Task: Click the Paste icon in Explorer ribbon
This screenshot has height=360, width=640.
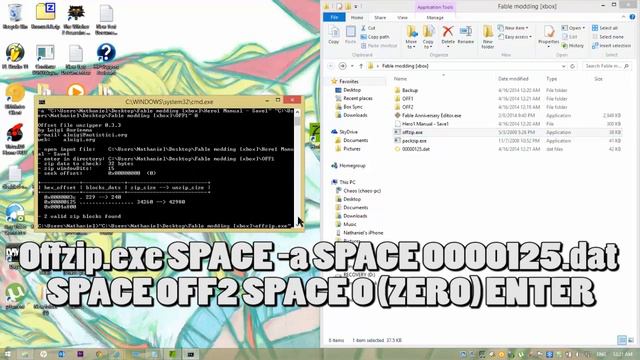Action: (350, 35)
